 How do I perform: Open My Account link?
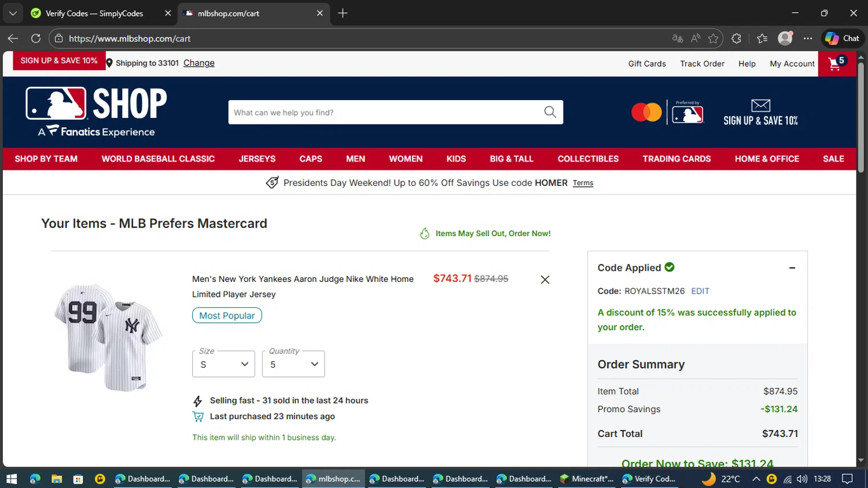pyautogui.click(x=792, y=64)
